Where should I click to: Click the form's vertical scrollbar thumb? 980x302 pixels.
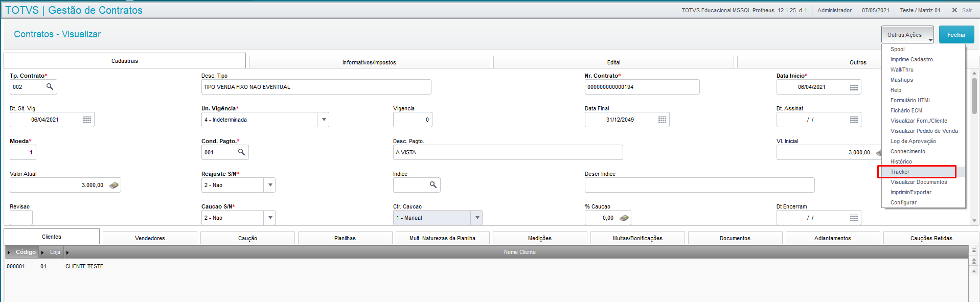(974, 96)
